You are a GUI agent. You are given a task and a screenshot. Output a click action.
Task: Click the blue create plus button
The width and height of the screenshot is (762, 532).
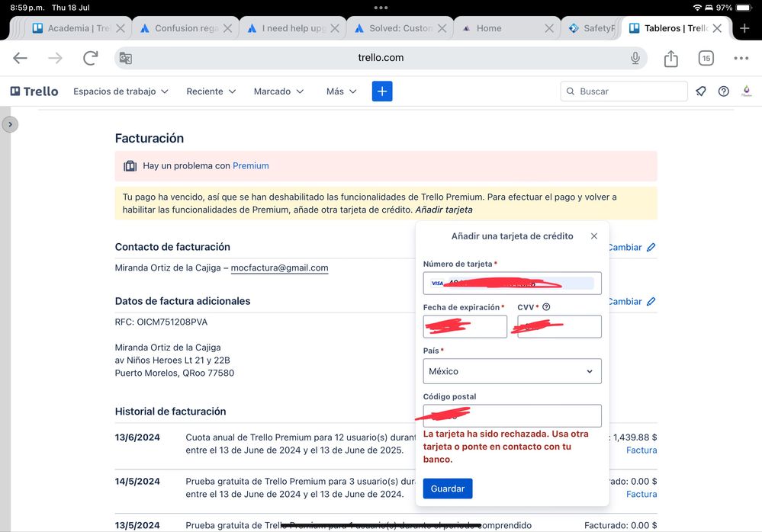pyautogui.click(x=382, y=91)
